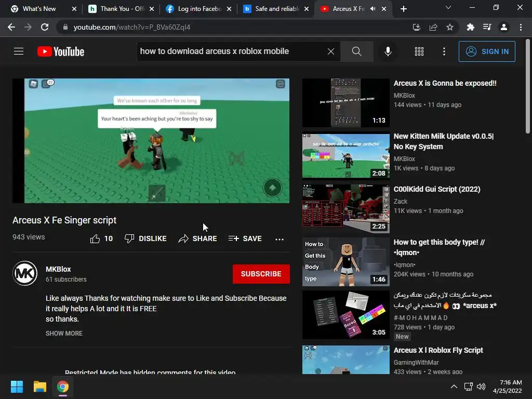Image resolution: width=532 pixels, height=399 pixels.
Task: Click the DISLIKE thumbs down
Action: [145, 238]
